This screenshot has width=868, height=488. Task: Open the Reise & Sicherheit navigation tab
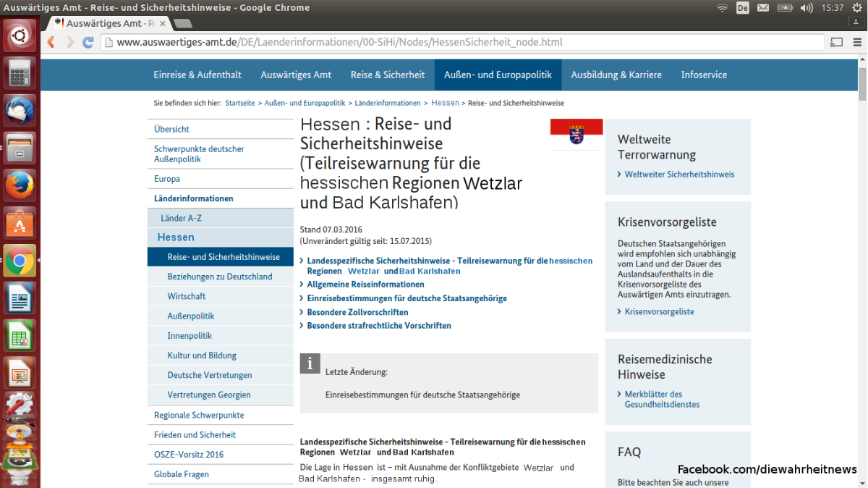coord(388,75)
